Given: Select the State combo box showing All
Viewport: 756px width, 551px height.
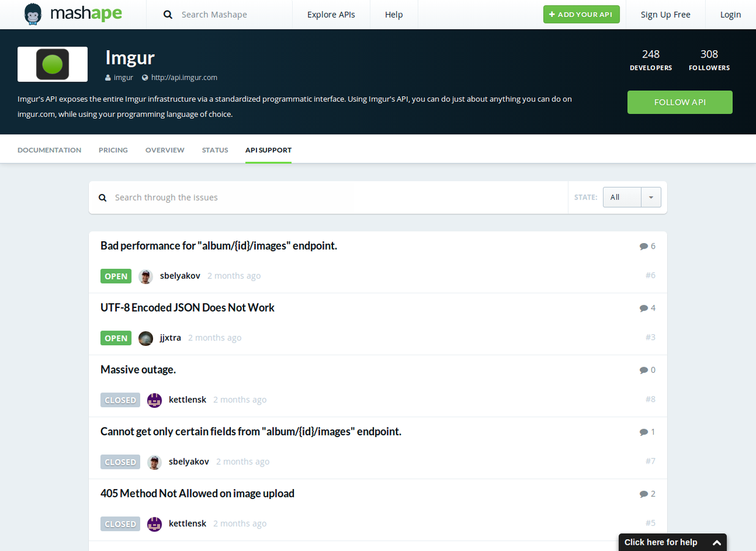Looking at the screenshot, I should coord(632,197).
